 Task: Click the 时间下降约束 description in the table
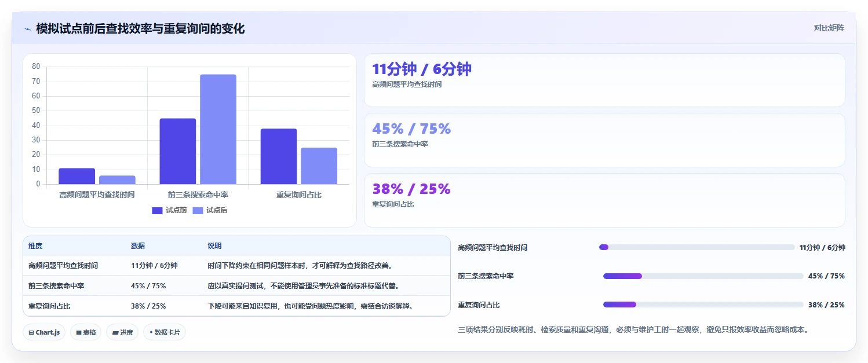301,266
